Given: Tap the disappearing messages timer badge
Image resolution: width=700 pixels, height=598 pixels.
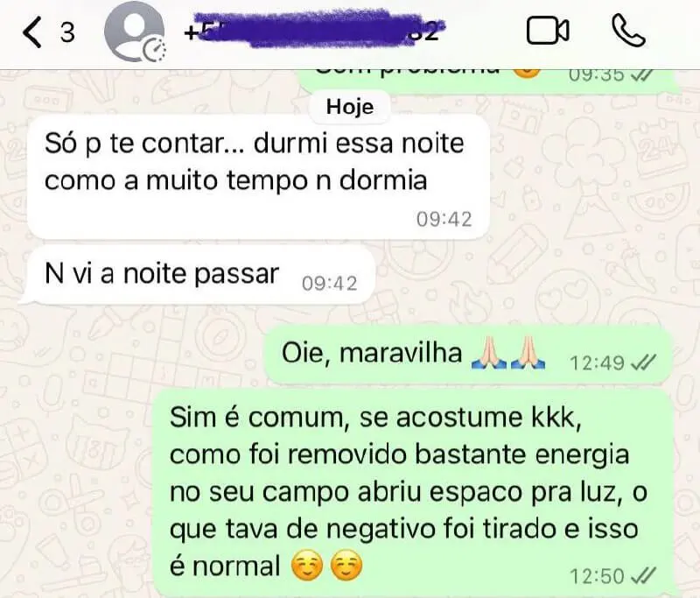Looking at the screenshot, I should 154,50.
